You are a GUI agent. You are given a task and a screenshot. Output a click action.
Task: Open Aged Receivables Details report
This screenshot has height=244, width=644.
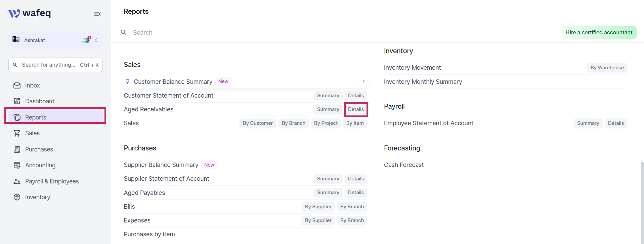point(356,109)
